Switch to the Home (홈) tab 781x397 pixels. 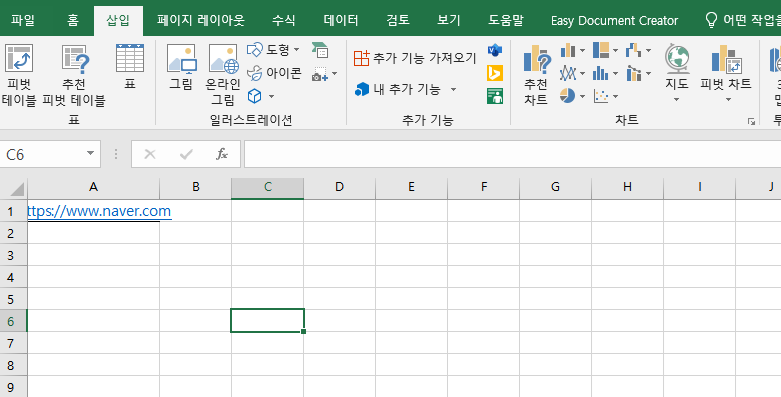click(x=73, y=20)
